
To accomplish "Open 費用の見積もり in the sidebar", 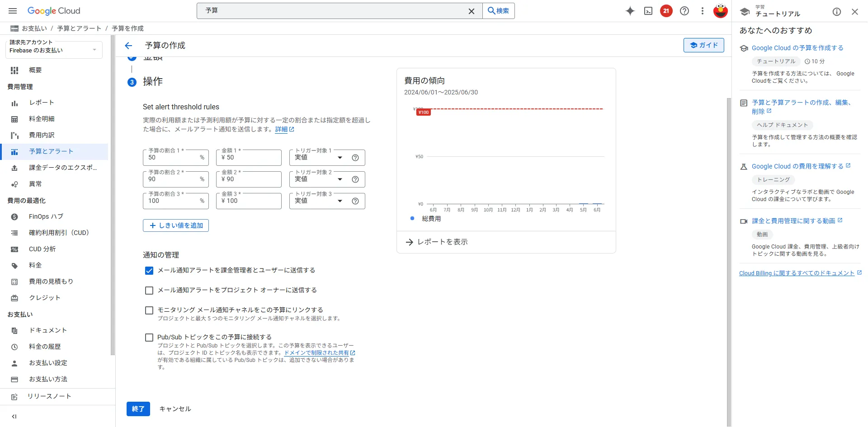I will pos(54,282).
